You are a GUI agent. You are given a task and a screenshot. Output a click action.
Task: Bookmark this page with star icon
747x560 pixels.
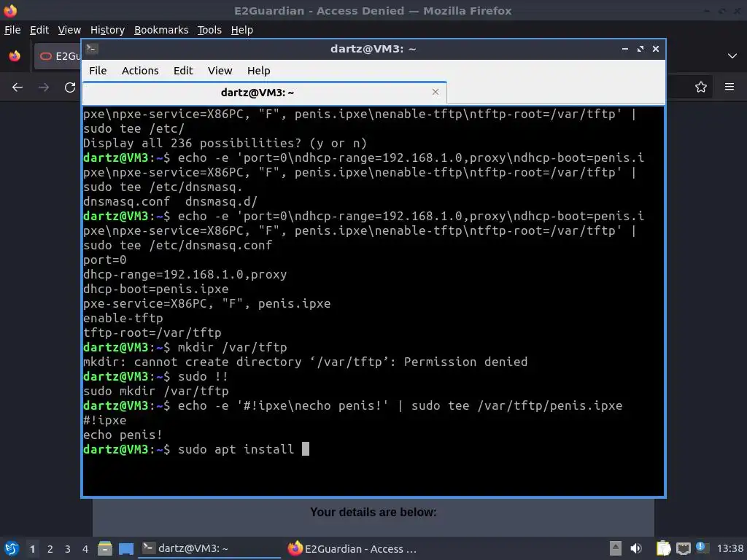pos(700,87)
